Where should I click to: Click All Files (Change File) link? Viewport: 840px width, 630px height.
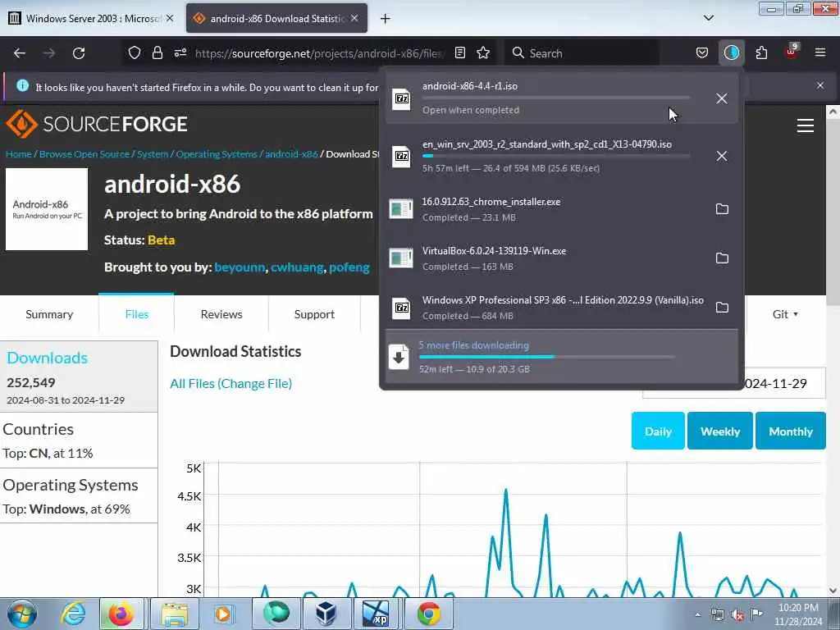point(231,384)
